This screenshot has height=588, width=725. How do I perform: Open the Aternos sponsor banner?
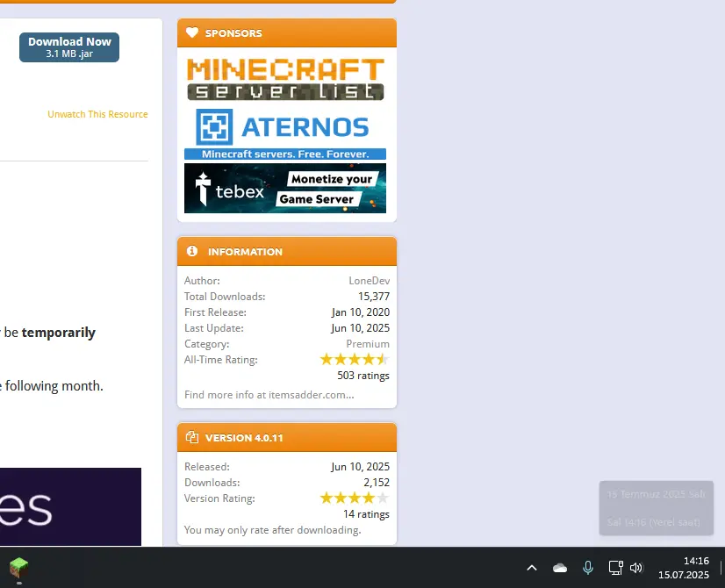tap(285, 134)
